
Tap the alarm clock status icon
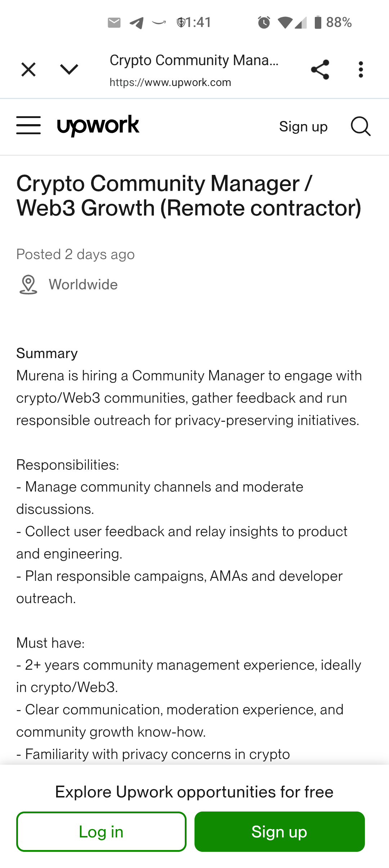click(x=264, y=22)
